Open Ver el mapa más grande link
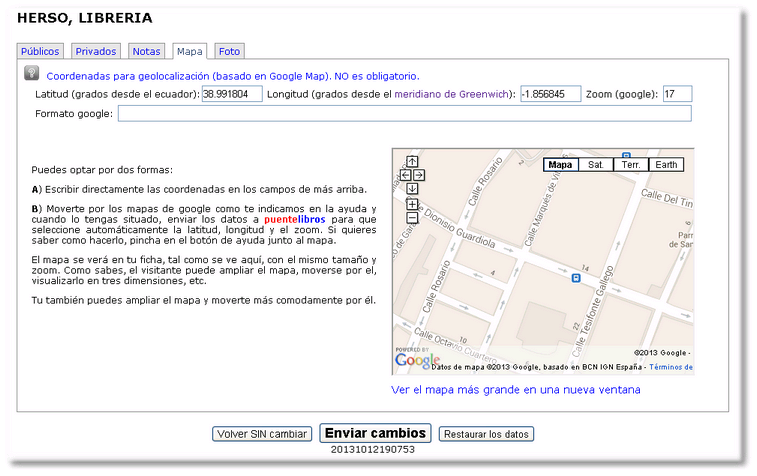 [516, 390]
